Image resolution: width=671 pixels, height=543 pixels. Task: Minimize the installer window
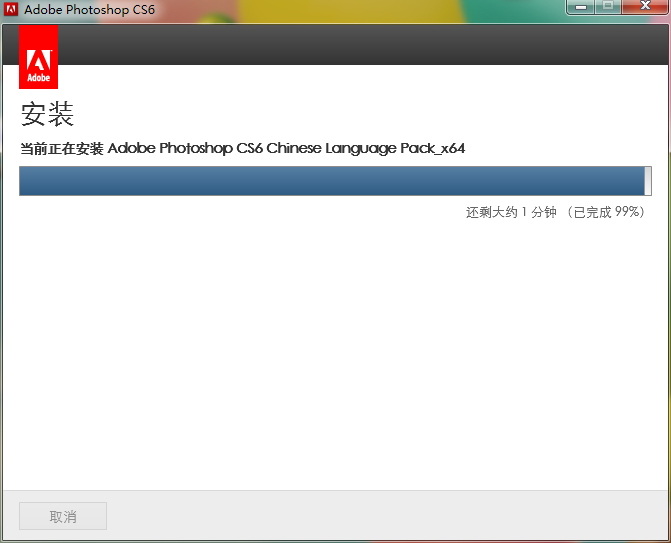581,7
